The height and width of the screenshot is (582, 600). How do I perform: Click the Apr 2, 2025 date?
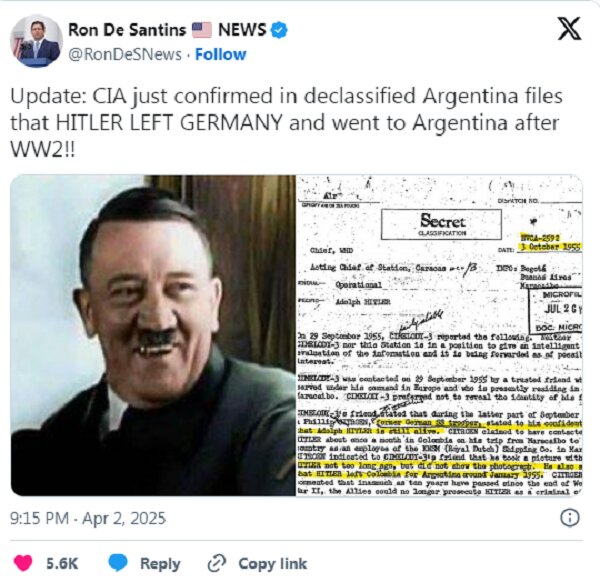pyautogui.click(x=124, y=518)
